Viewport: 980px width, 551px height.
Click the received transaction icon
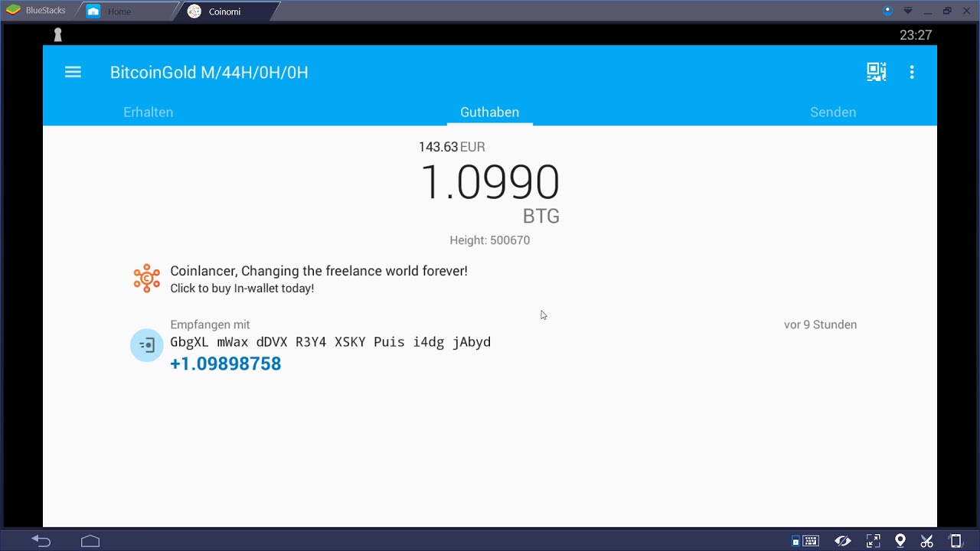coord(146,346)
